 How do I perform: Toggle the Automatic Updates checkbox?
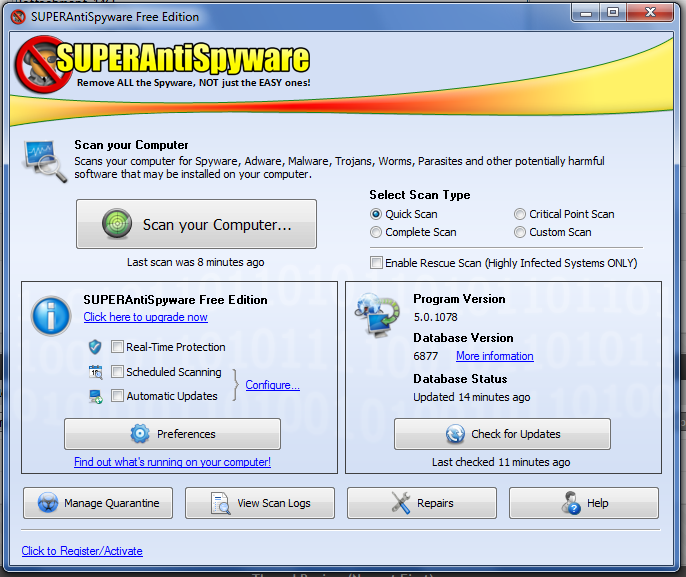(x=117, y=396)
